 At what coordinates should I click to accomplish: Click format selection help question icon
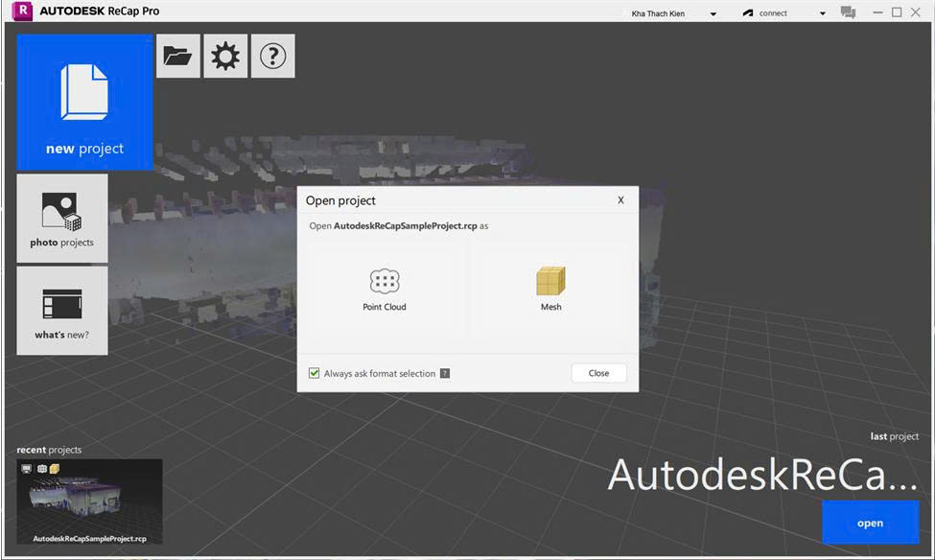(445, 373)
